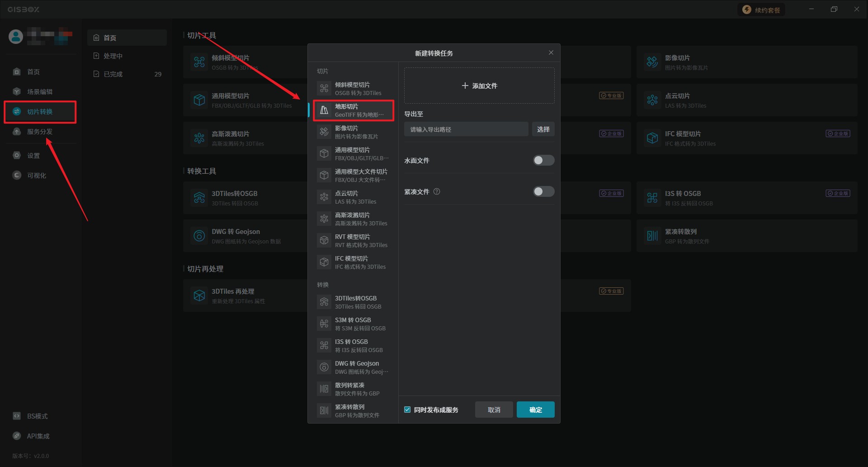The height and width of the screenshot is (467, 868).
Task: Select the 散列转紧凑 icon
Action: 324,389
